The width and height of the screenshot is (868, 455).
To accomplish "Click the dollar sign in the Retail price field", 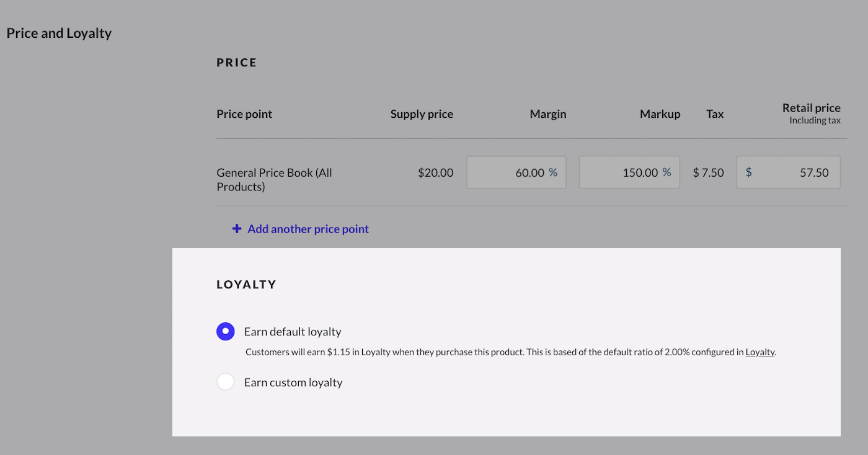I will 748,172.
